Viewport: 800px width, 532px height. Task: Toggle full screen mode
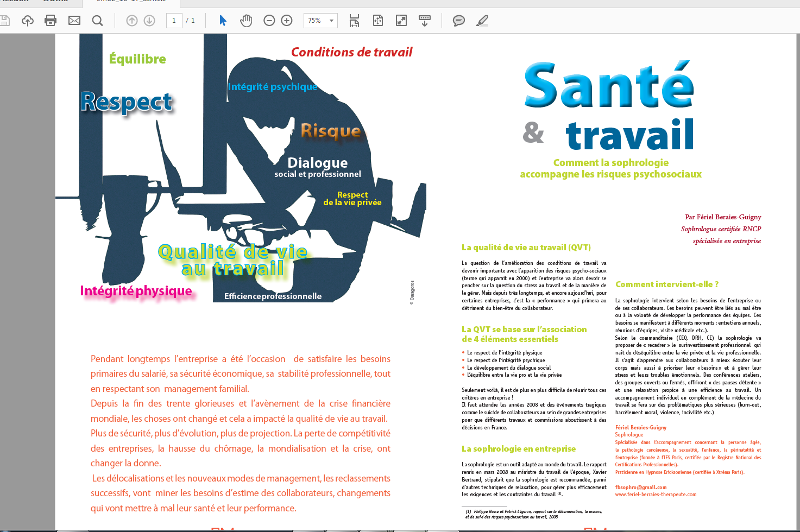pyautogui.click(x=401, y=21)
